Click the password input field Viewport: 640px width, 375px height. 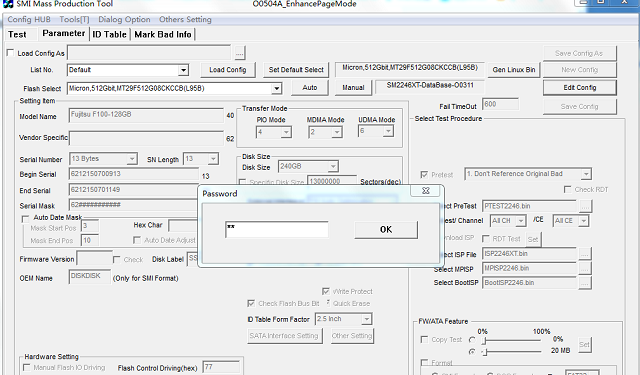pos(277,229)
